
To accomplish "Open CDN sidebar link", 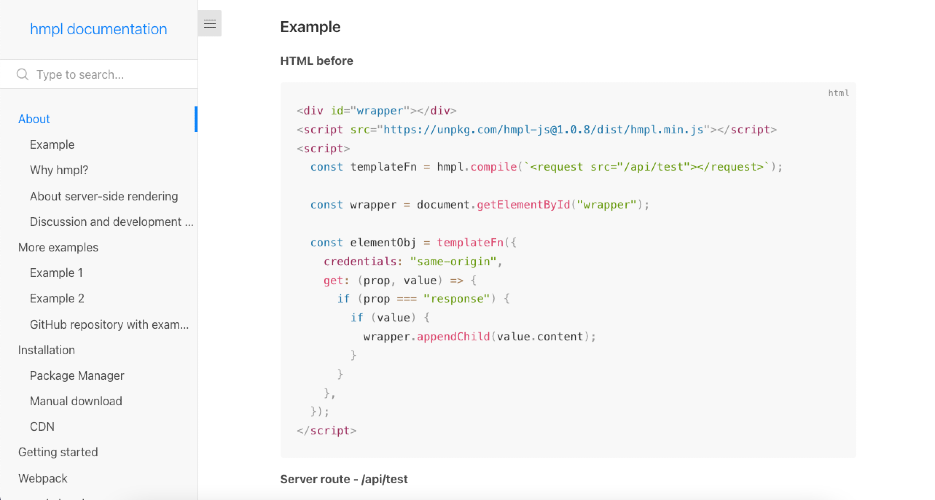I will point(42,427).
